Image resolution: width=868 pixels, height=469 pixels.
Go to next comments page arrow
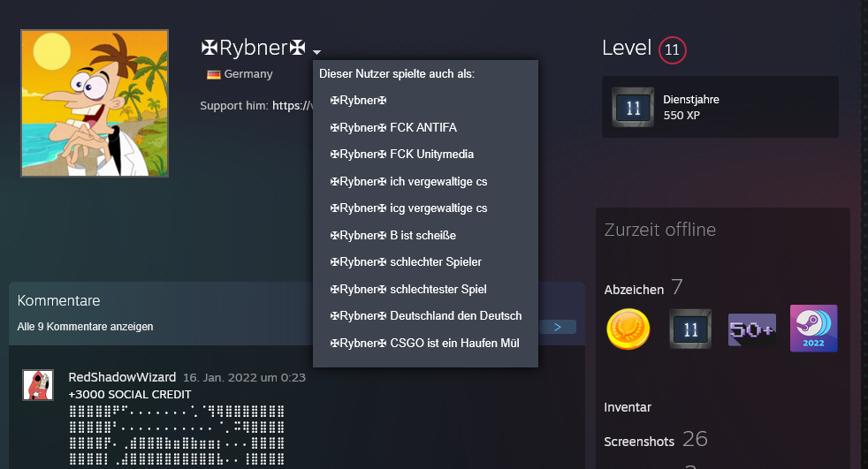(x=557, y=327)
